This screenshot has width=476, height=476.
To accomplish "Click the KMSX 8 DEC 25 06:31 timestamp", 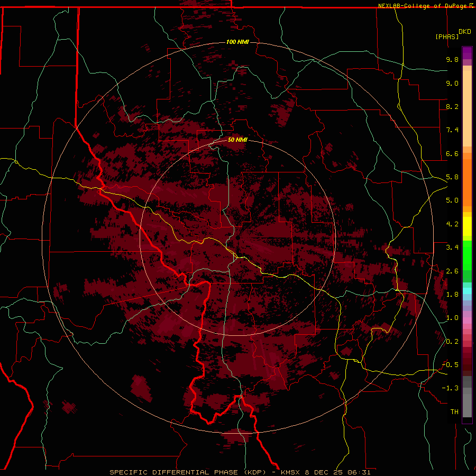I will [x=326, y=472].
